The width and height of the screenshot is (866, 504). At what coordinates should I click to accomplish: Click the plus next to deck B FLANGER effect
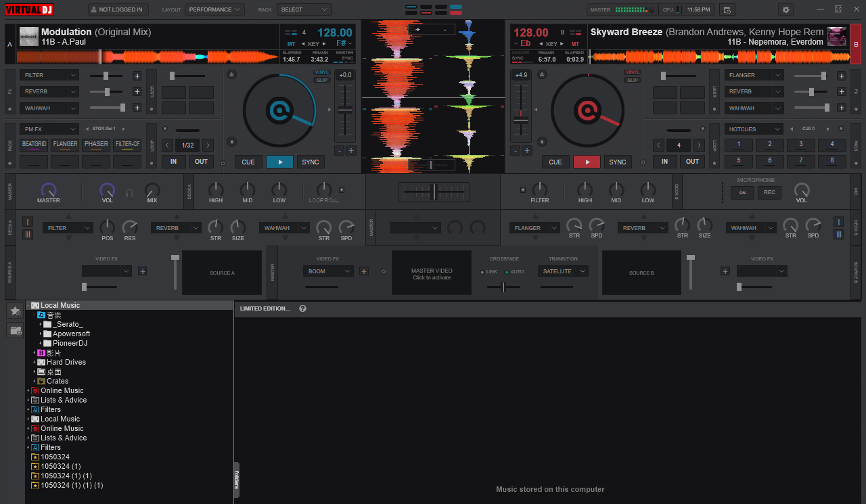point(842,76)
